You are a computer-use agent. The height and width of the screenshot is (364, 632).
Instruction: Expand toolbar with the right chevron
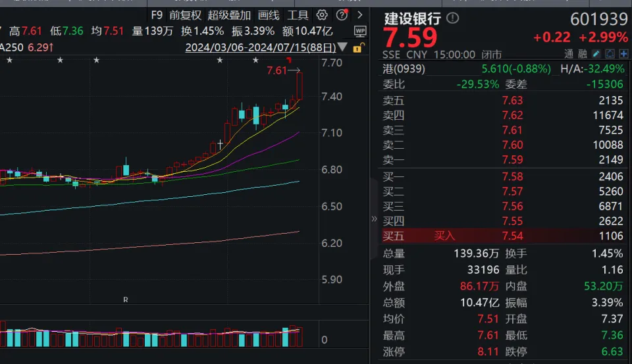click(x=359, y=14)
